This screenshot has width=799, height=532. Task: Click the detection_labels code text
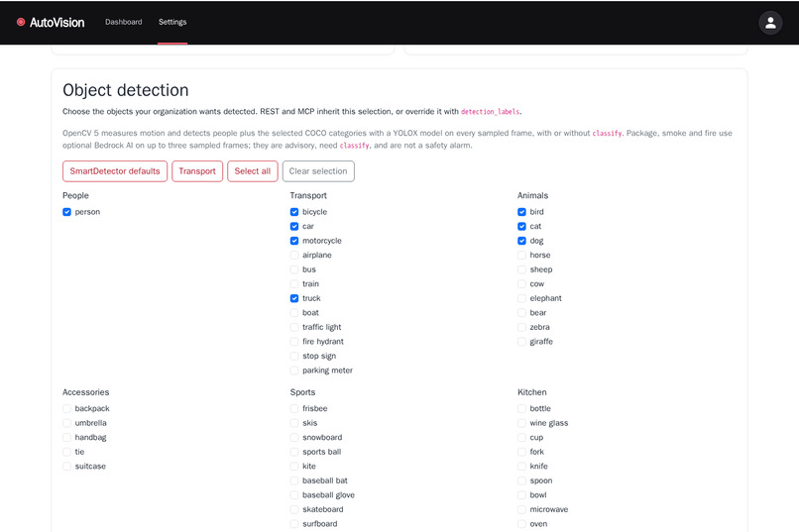(x=490, y=112)
